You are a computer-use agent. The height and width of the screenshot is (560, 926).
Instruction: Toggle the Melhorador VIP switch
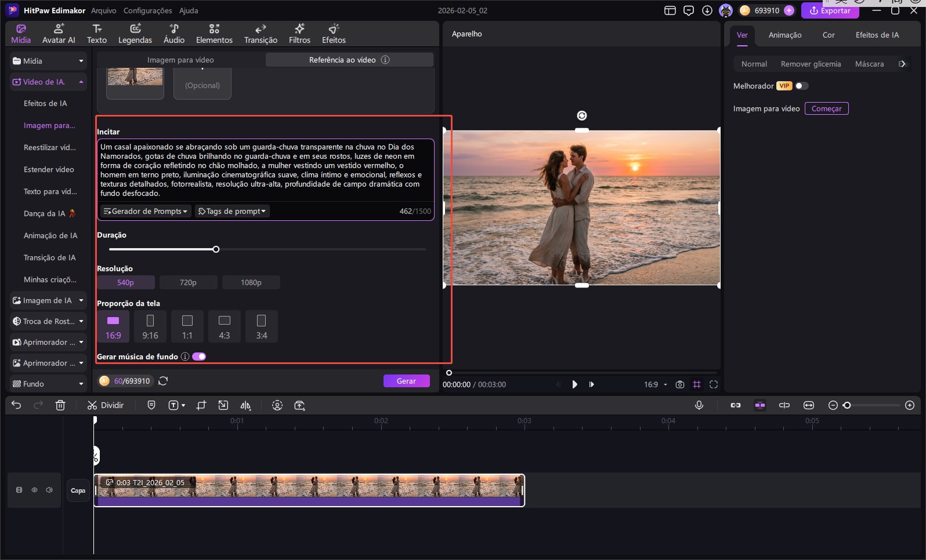(801, 86)
